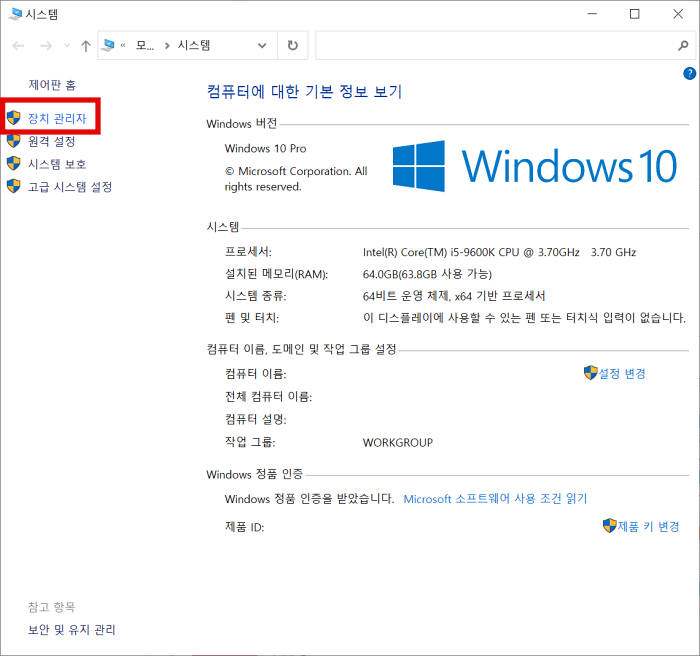Click shield icon next to 제품 키 변경
The height and width of the screenshot is (656, 700).
point(609,526)
